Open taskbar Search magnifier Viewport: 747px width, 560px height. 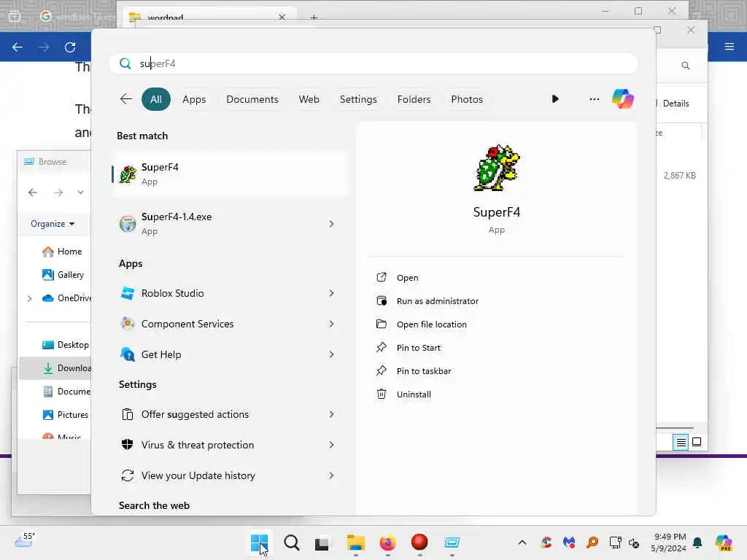(292, 542)
